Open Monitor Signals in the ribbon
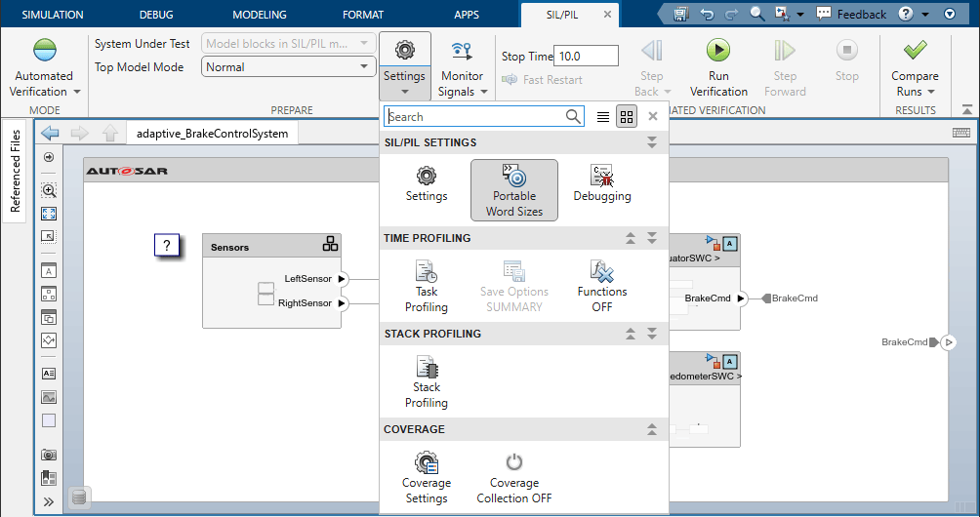Viewport: 980px width, 517px height. pyautogui.click(x=462, y=66)
